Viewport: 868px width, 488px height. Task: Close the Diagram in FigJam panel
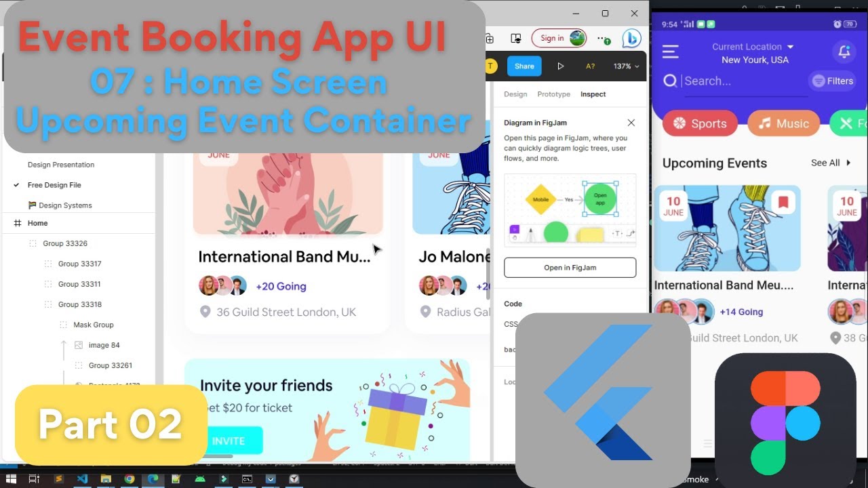point(631,123)
